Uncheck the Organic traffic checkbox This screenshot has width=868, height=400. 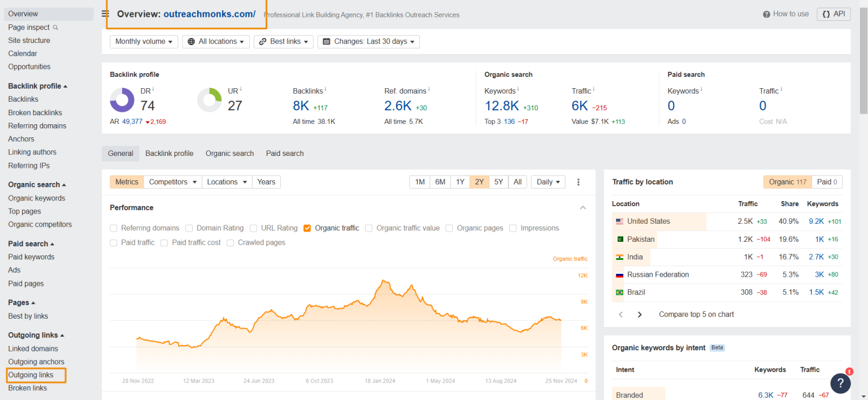(307, 228)
